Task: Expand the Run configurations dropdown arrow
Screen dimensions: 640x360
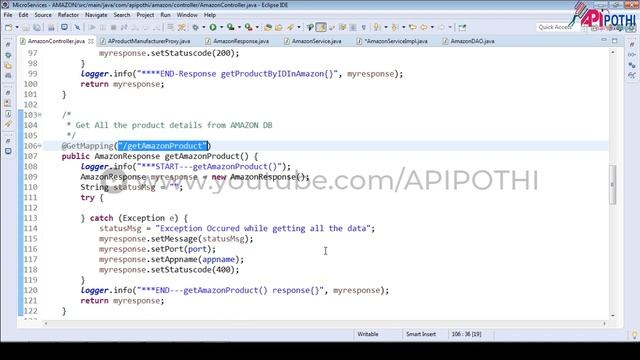Action: pyautogui.click(x=221, y=27)
